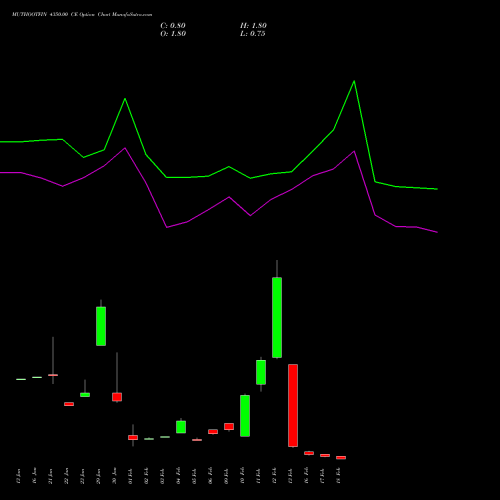Select the green candlestick above 11 Feb
The image size is (500, 500).
point(261,372)
